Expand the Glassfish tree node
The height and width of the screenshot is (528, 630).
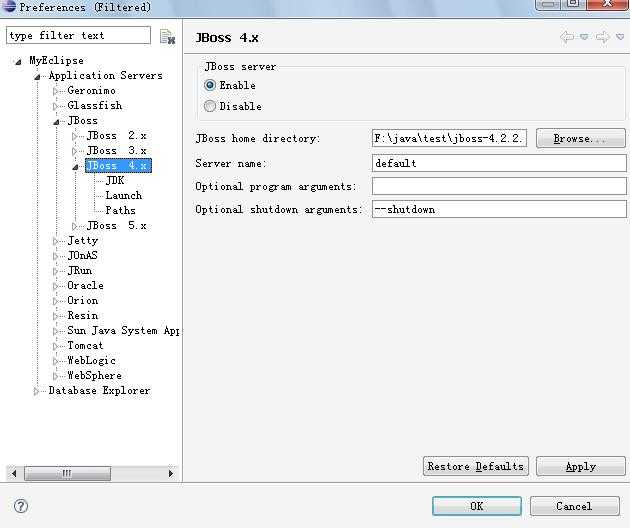(x=56, y=106)
